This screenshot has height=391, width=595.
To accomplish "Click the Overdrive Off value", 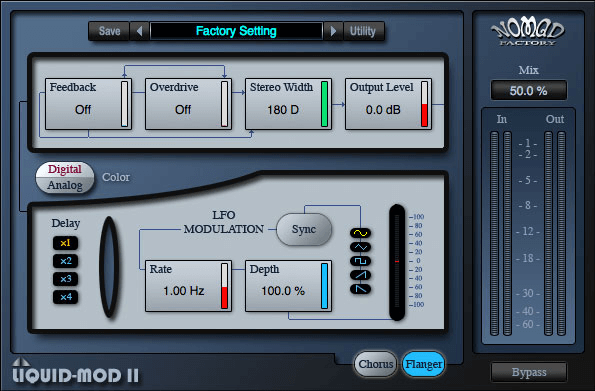I will click(x=183, y=110).
